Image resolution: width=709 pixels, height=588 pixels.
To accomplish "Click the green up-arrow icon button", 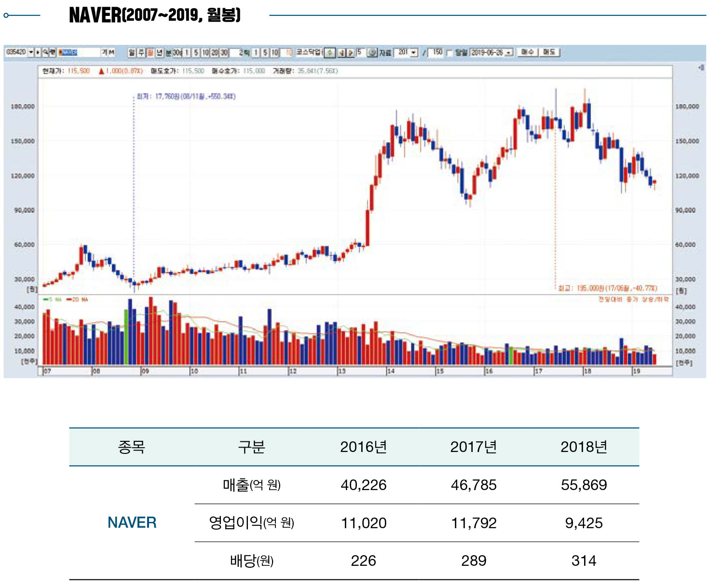I will [x=329, y=53].
